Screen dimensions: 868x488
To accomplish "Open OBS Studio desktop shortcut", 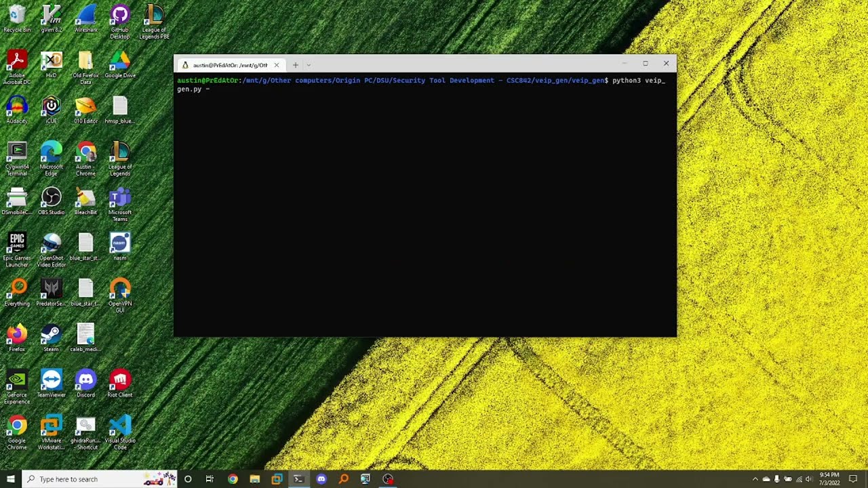I will pyautogui.click(x=52, y=201).
